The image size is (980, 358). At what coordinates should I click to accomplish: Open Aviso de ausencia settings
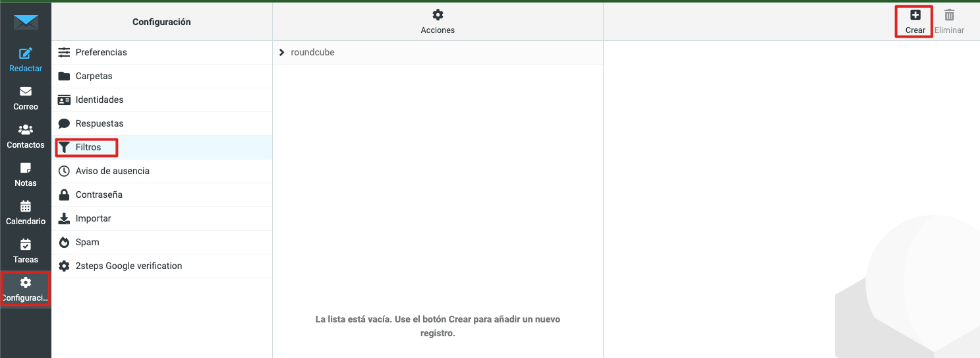click(112, 171)
